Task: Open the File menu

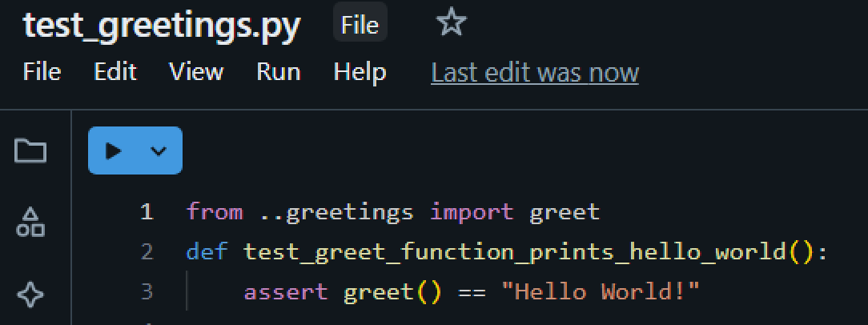Action: pos(42,72)
